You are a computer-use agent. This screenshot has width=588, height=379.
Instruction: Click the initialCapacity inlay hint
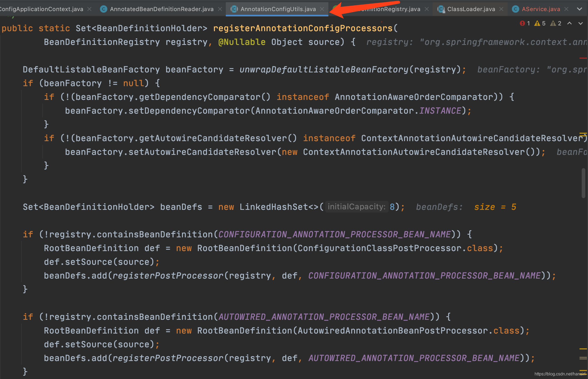tap(356, 207)
